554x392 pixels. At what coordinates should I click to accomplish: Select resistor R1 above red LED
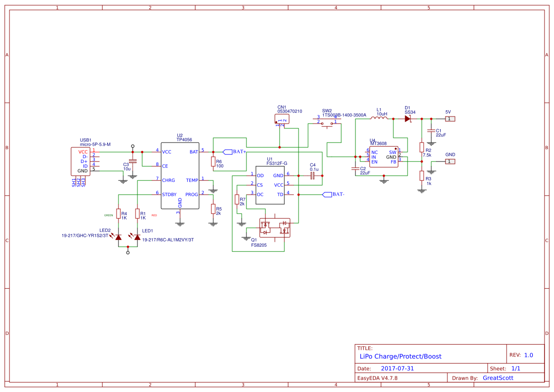coord(137,214)
